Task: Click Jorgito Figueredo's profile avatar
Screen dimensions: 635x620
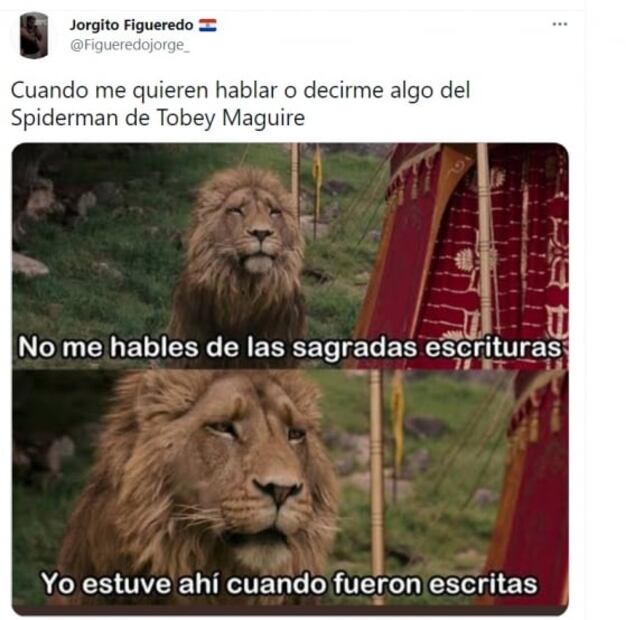Action: tap(34, 36)
